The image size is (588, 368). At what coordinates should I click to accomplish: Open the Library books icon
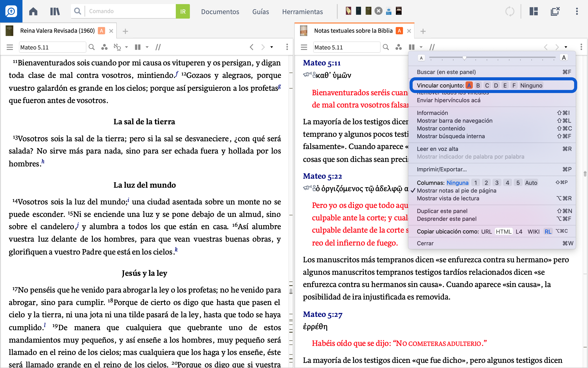[55, 11]
